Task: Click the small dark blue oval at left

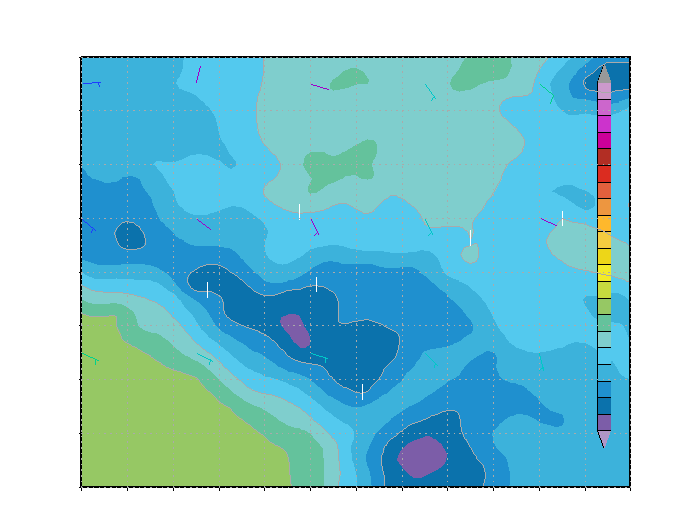Action: (130, 235)
